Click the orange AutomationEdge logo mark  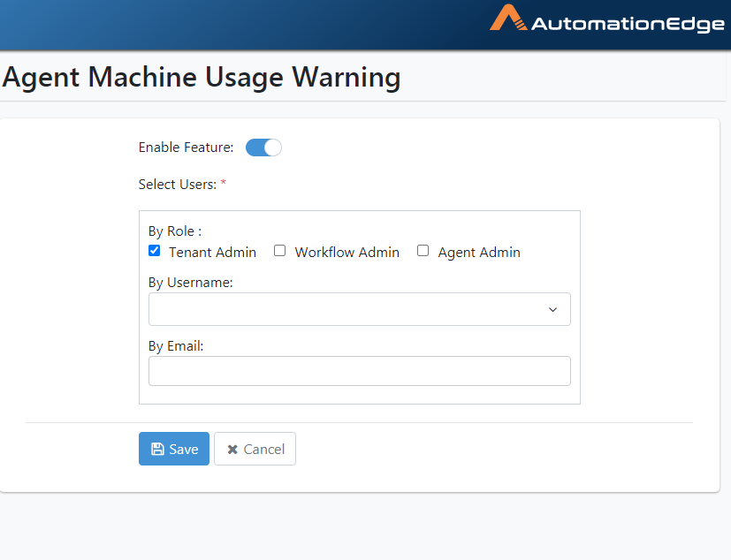tap(508, 18)
